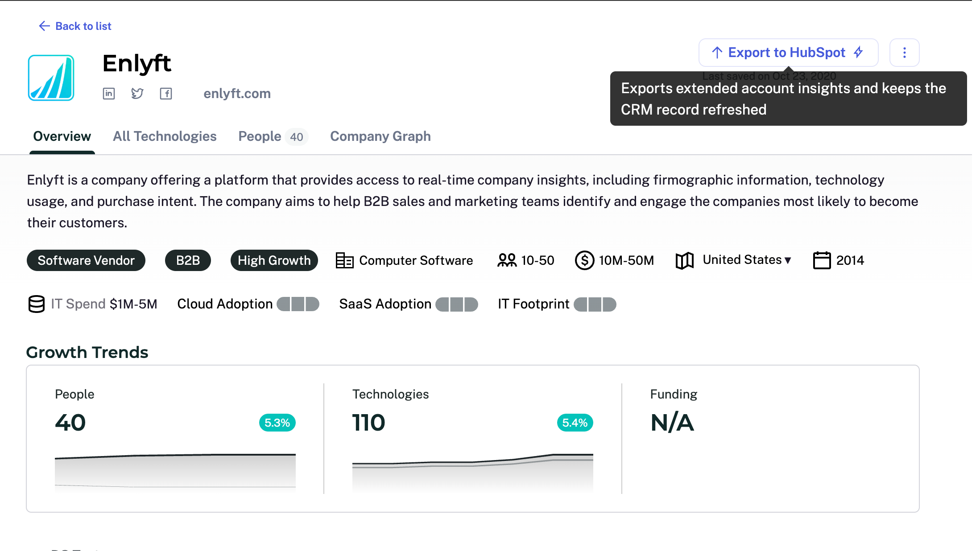
Task: Click Export to HubSpot button
Action: tap(788, 53)
